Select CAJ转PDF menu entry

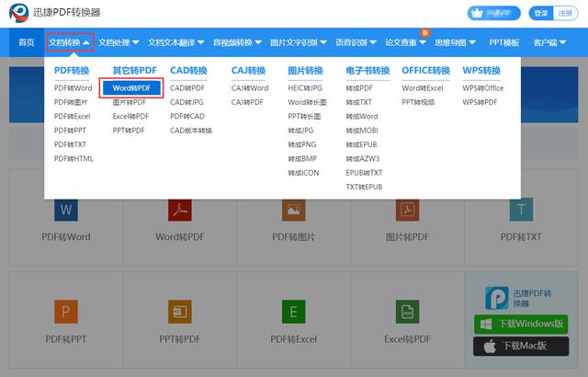[x=247, y=102]
